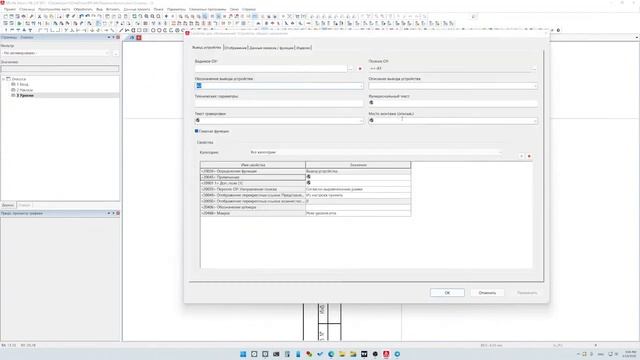Screen dimensions: 640x360
Task: Open the Место монтажа dropdown
Action: [535, 120]
